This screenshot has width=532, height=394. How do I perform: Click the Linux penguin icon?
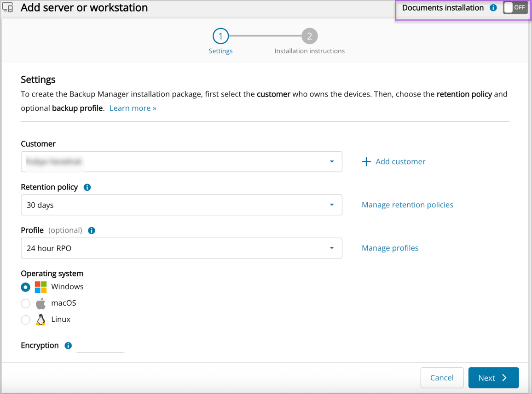tap(41, 320)
